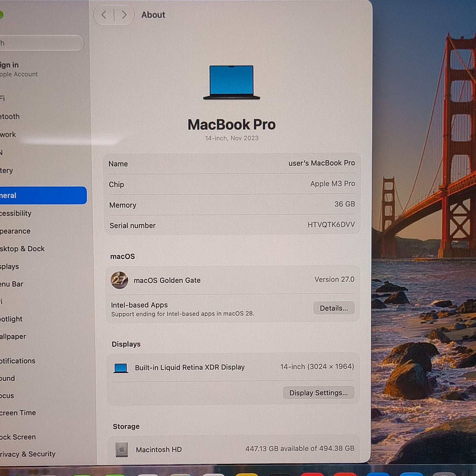Click the serial number HTVQTK6DVV
The image size is (476, 476).
(331, 225)
